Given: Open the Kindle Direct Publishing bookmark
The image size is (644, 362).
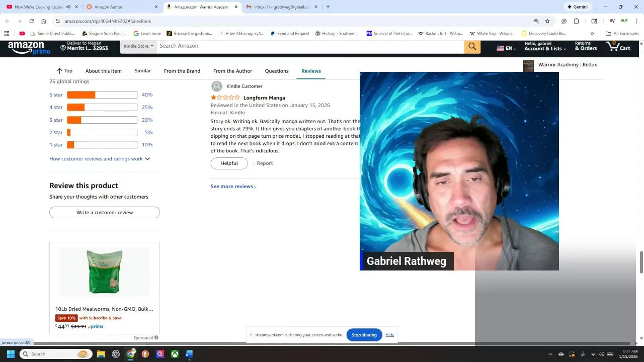Looking at the screenshot, I should point(53,34).
